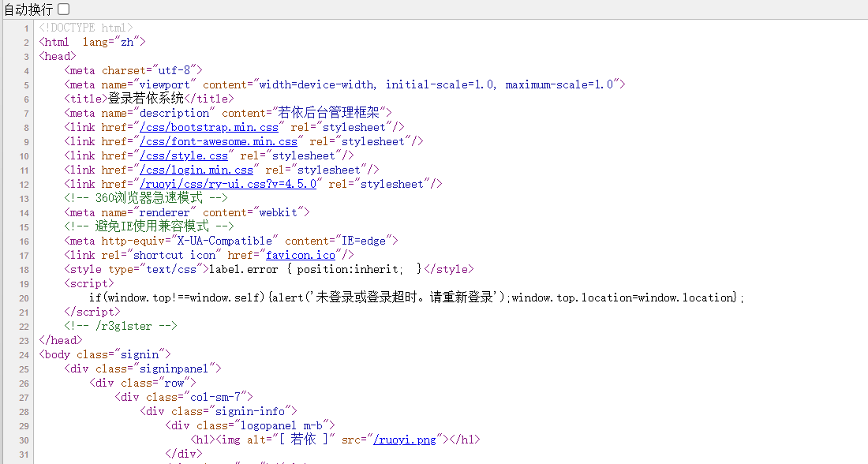
Task: Open the /css/login.min.css link
Action: click(196, 170)
